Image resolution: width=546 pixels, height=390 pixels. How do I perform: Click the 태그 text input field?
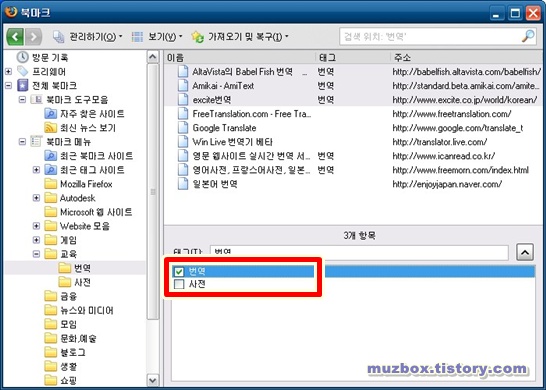pyautogui.click(x=359, y=252)
